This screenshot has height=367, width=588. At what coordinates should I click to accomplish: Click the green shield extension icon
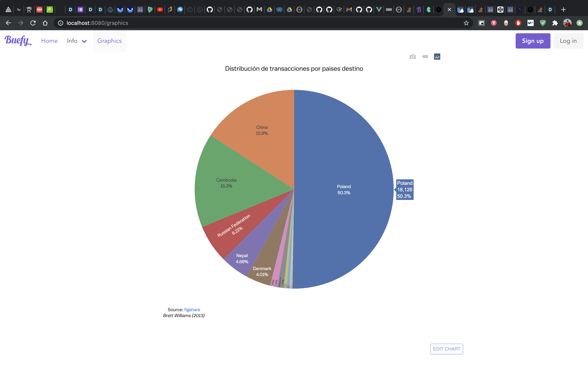tap(543, 23)
